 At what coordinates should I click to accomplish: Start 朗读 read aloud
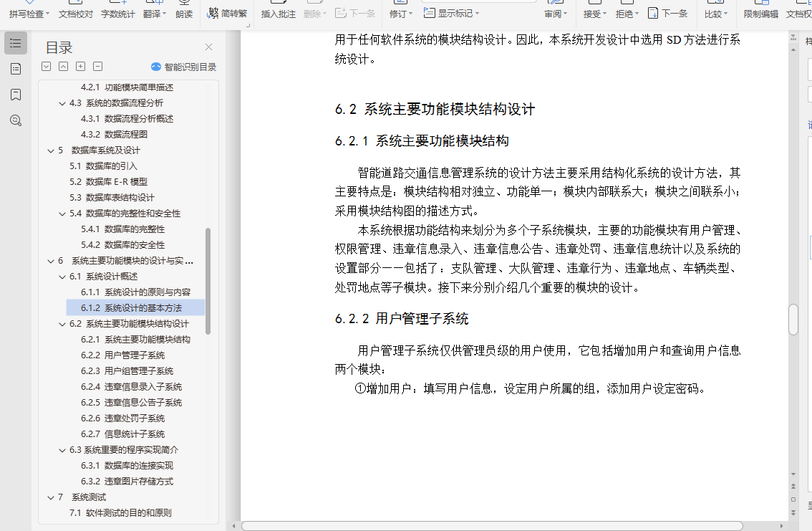pos(184,14)
